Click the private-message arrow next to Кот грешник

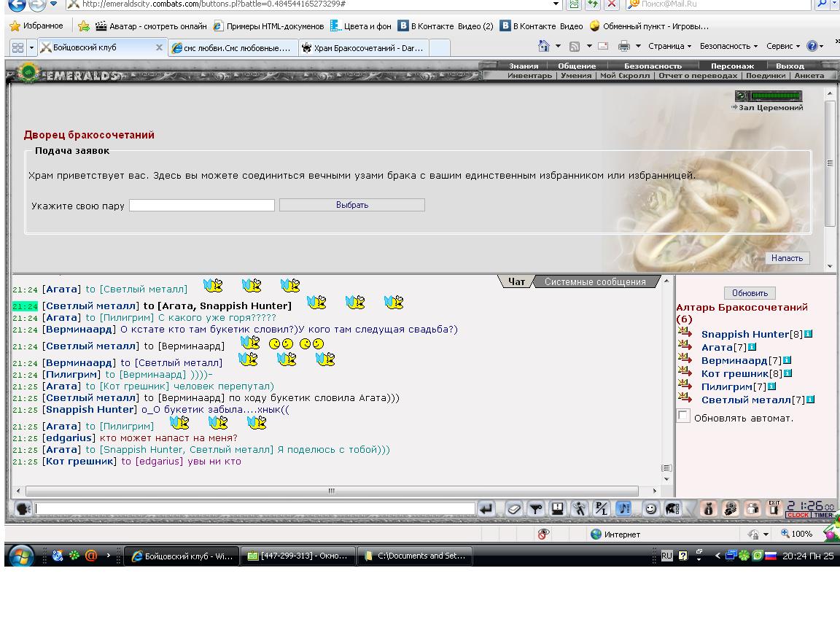[x=685, y=371]
